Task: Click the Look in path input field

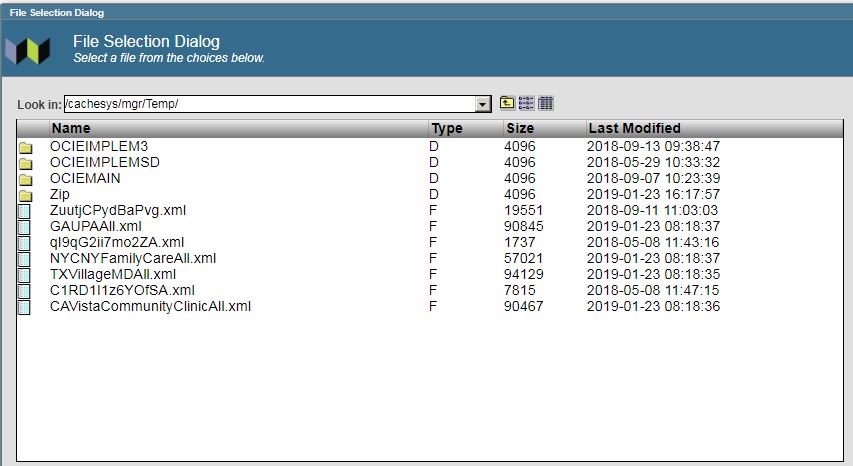Action: (x=270, y=104)
